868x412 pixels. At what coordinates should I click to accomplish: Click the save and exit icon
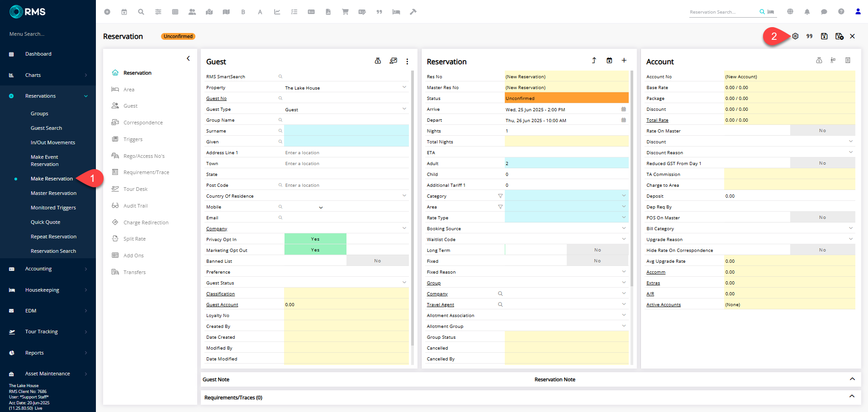tap(839, 36)
